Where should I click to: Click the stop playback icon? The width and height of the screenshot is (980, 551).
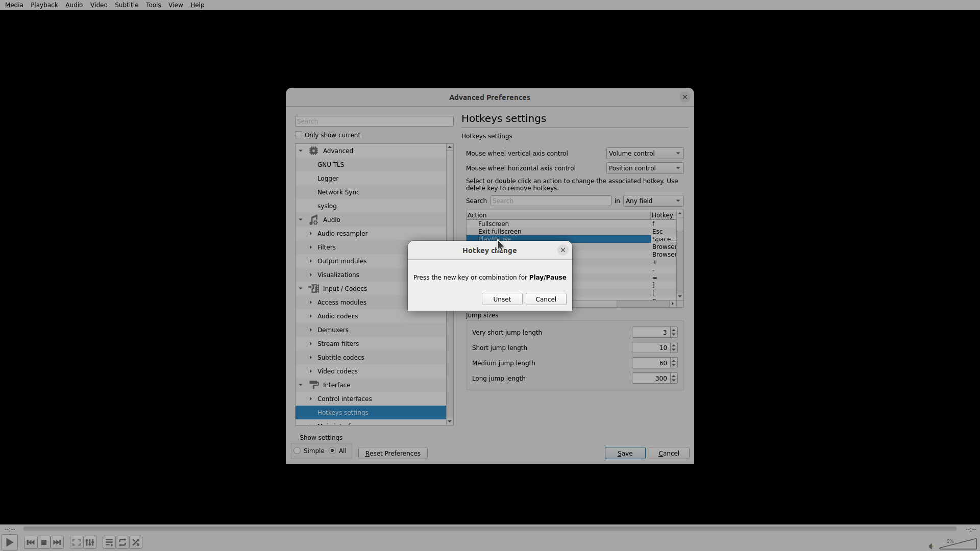click(x=44, y=542)
